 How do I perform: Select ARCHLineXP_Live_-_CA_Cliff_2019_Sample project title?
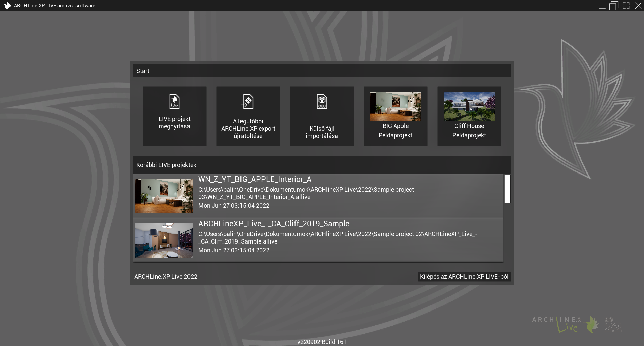pos(274,224)
